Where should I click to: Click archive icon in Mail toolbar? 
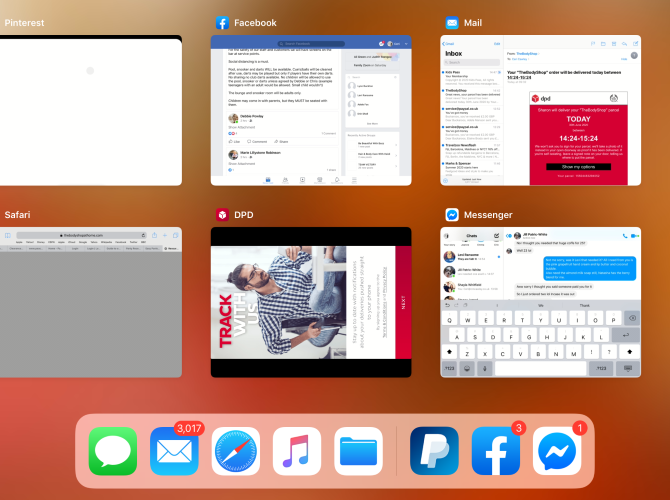614,44
